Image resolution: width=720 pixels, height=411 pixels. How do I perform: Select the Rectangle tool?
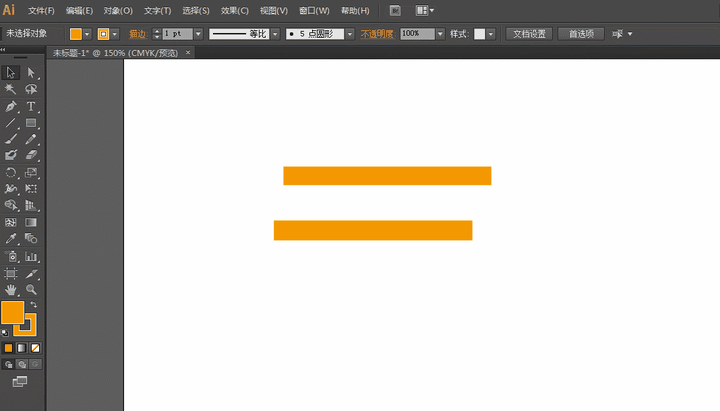point(31,123)
